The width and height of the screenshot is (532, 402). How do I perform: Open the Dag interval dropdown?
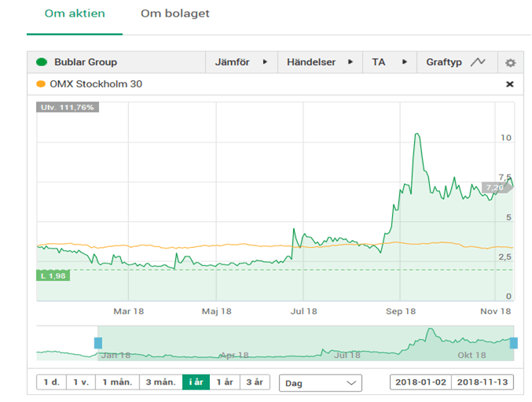click(x=320, y=382)
